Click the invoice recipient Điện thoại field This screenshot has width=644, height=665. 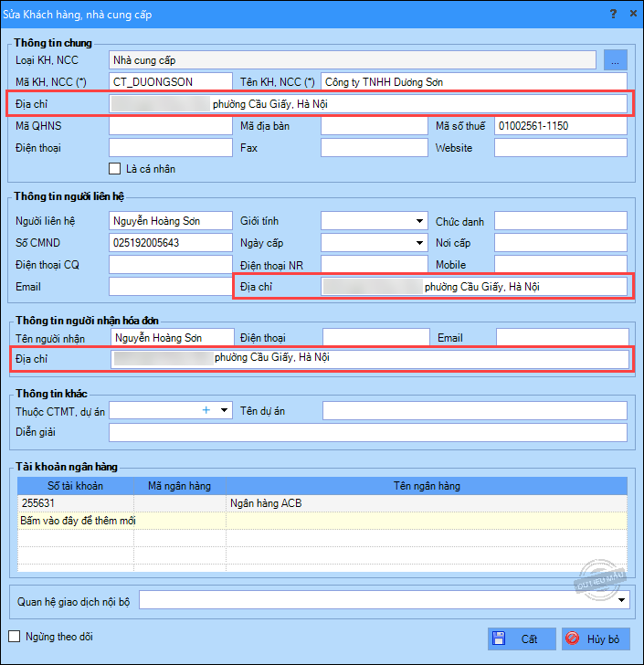(x=375, y=338)
